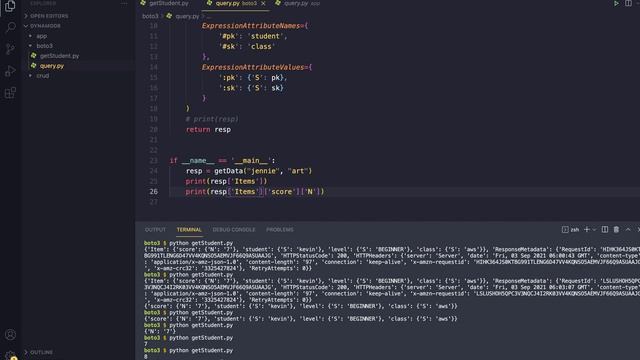Click the ExpressionAttributeNames text
Viewport: 640px width, 360px height.
(x=251, y=26)
